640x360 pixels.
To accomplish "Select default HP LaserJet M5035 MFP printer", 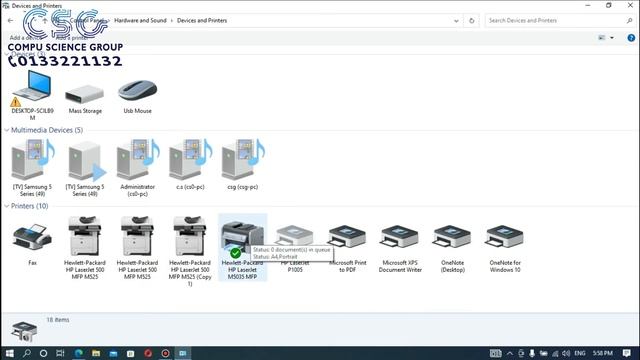I will pos(242,247).
